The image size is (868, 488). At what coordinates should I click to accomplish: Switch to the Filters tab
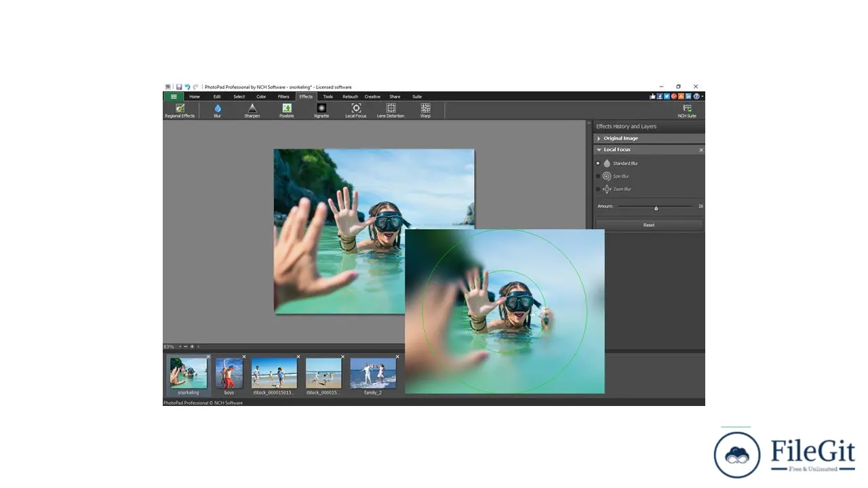(283, 97)
